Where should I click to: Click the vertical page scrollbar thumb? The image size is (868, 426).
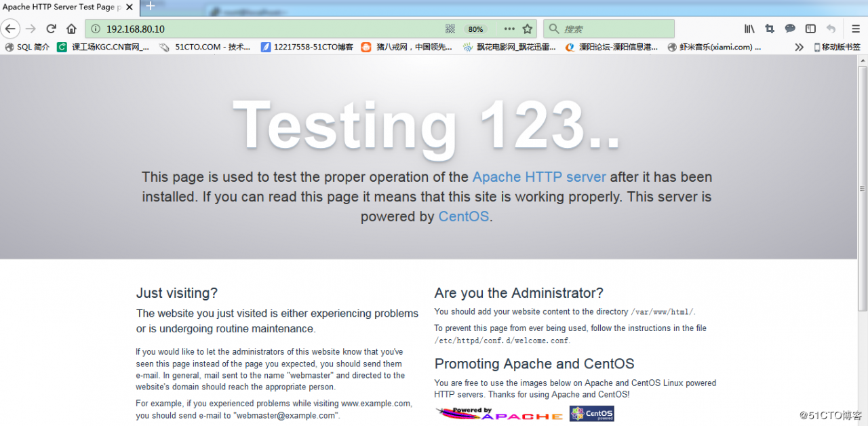point(863,189)
